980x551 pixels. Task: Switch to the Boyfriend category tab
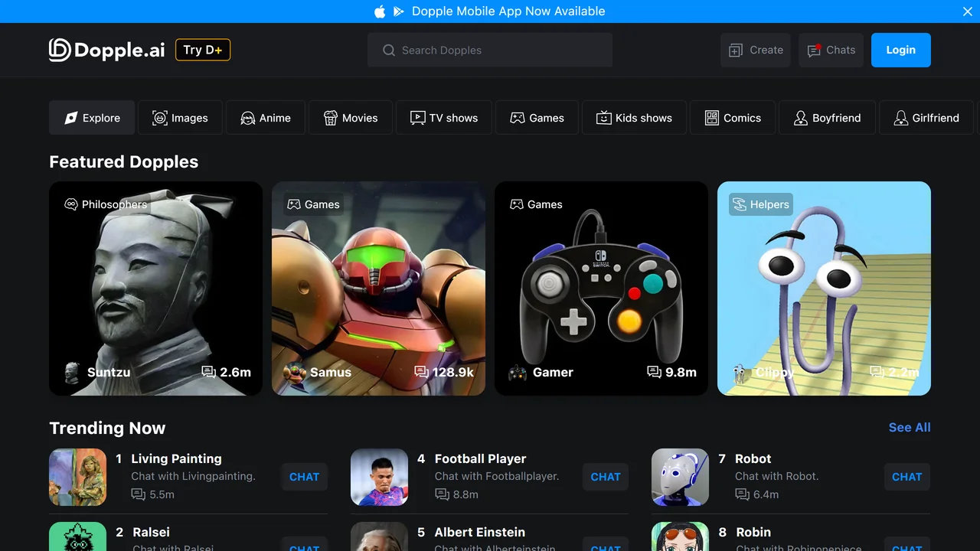828,118
